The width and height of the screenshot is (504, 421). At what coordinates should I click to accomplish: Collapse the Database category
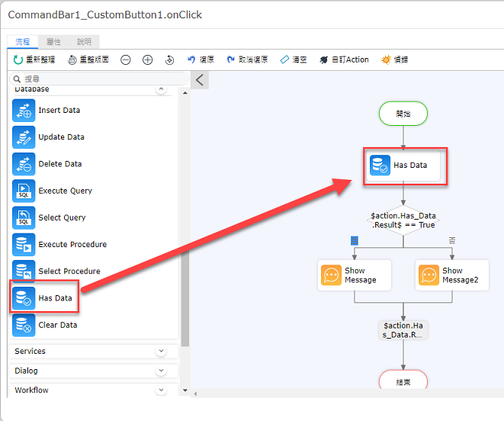(x=161, y=89)
